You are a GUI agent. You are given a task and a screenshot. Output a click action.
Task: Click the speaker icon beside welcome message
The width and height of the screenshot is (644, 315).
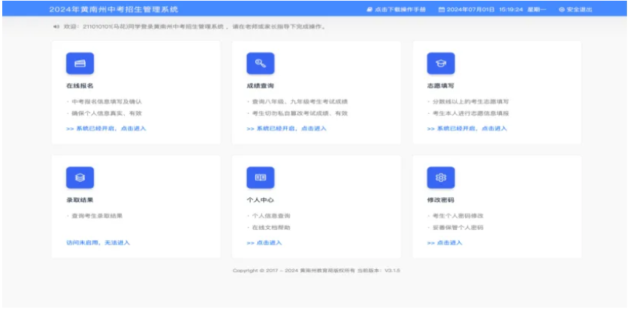[56, 27]
